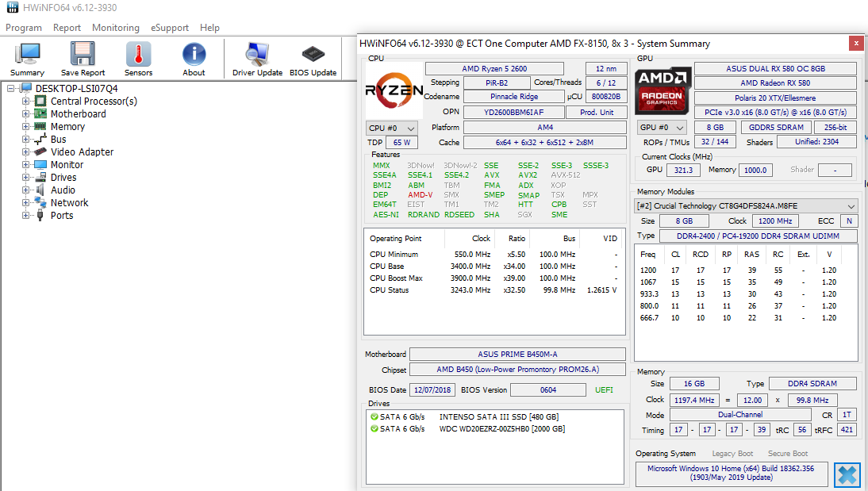Click the ASUS PRIME B450M-A field
The image size is (868, 491).
coord(517,355)
